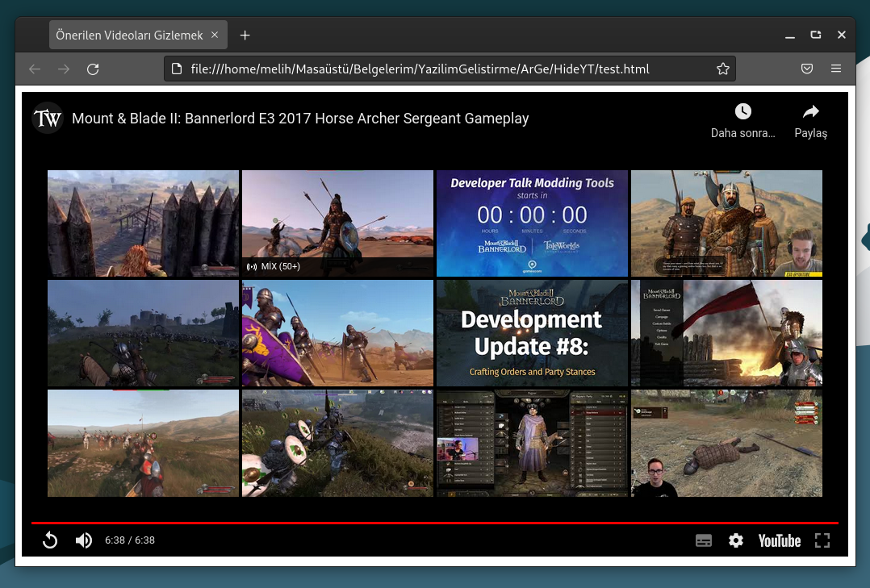Save page to Pocket icon
The height and width of the screenshot is (588, 870).
(807, 69)
